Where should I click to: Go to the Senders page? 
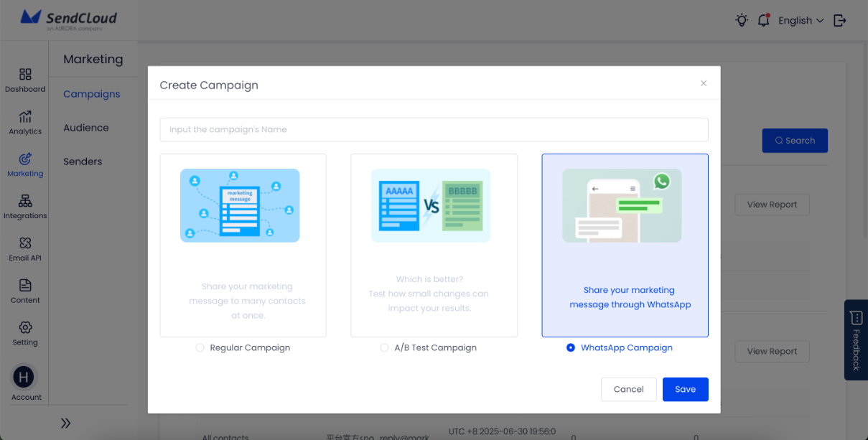tap(82, 161)
